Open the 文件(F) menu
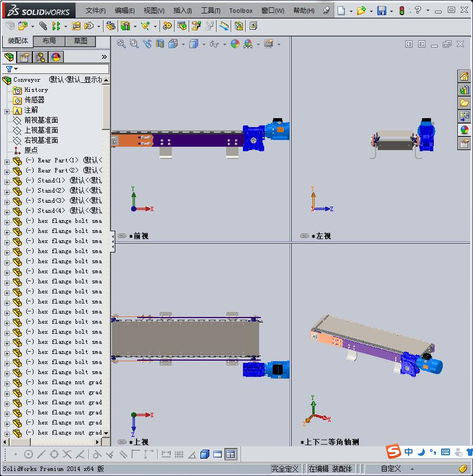This screenshot has height=476, width=473. coord(95,11)
